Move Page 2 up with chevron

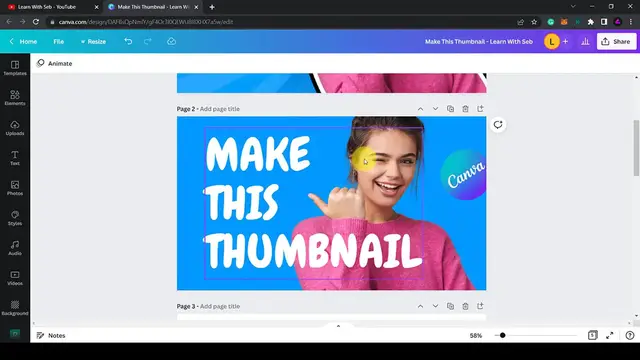pyautogui.click(x=420, y=109)
